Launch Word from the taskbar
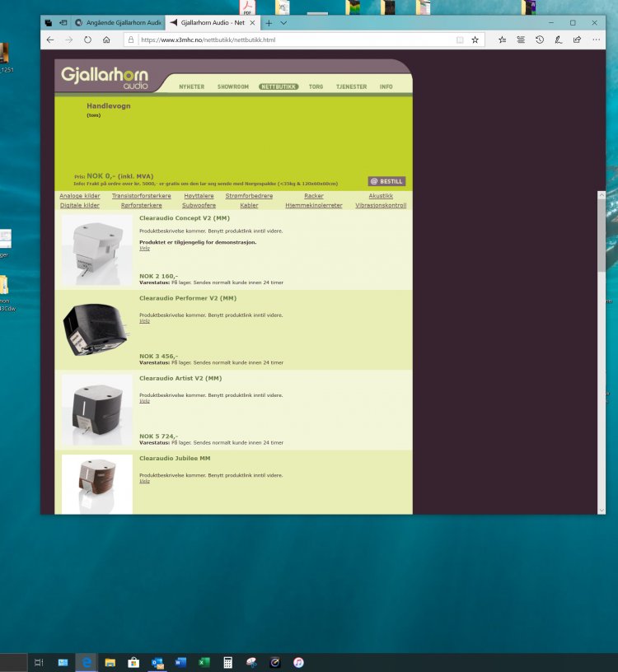The image size is (618, 672). [180, 663]
